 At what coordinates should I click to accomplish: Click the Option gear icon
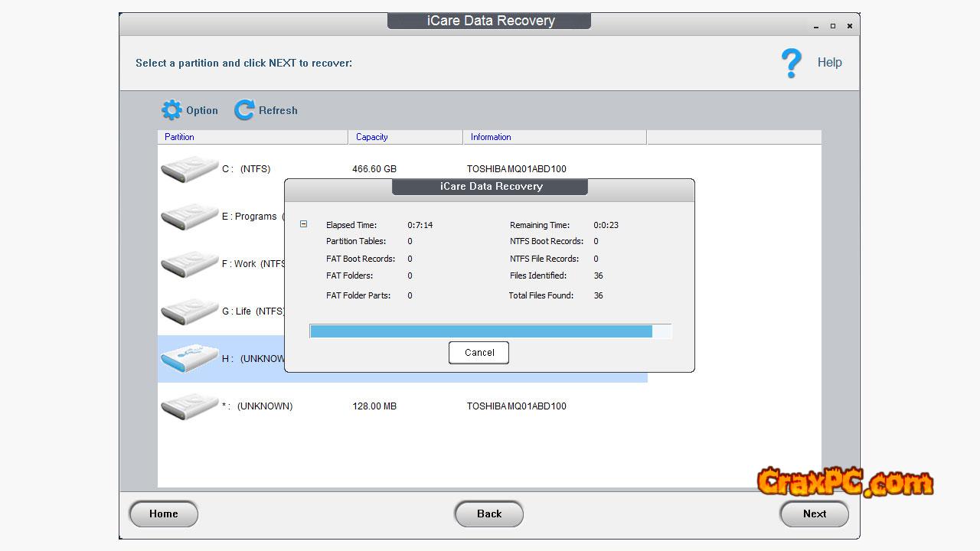click(171, 110)
